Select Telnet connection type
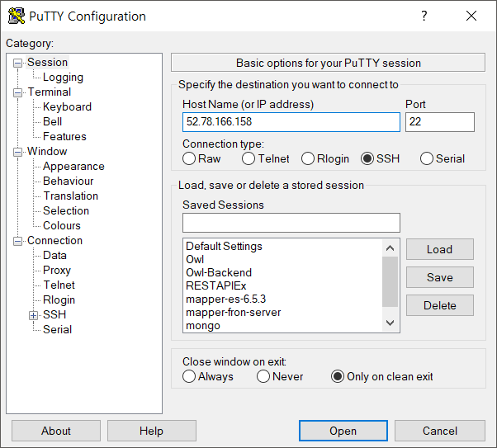This screenshot has height=448, width=497. pyautogui.click(x=266, y=158)
